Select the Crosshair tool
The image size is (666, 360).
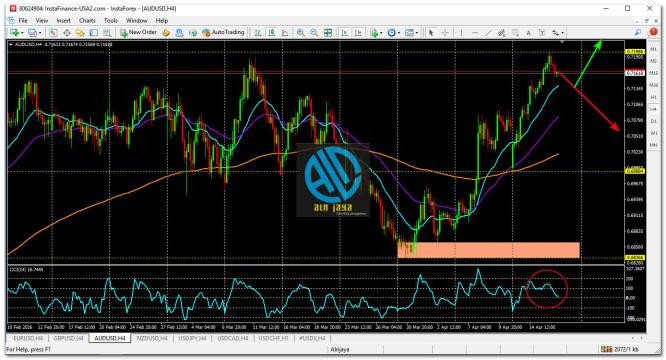445,33
